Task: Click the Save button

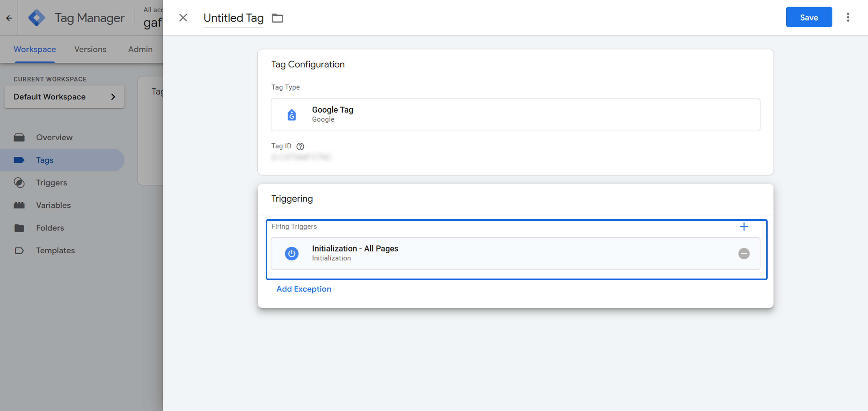Action: pos(809,17)
